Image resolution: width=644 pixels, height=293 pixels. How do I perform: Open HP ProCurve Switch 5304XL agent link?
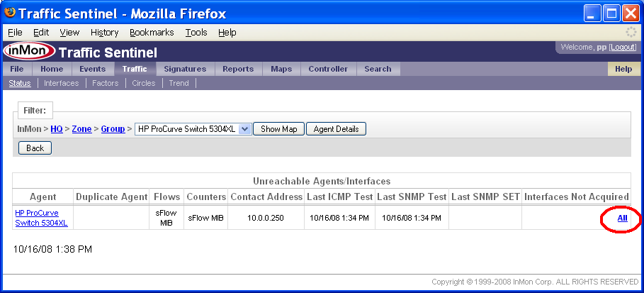pyautogui.click(x=41, y=218)
